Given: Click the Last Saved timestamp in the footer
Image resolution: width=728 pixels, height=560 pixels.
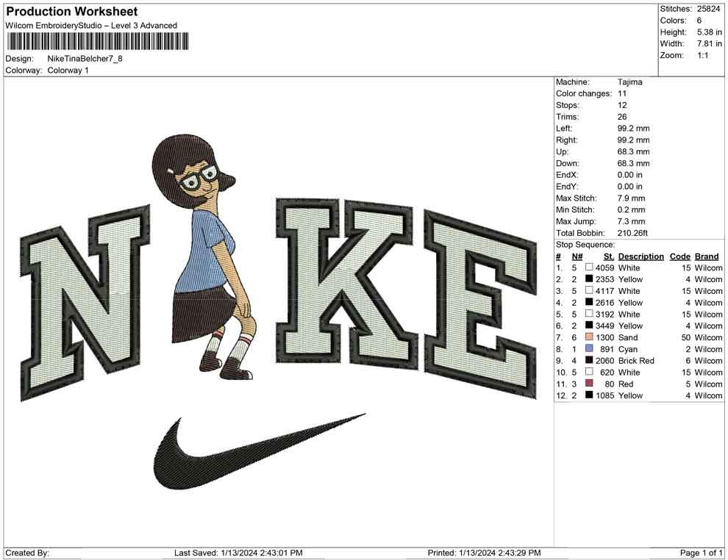Looking at the screenshot, I should click(x=238, y=553).
